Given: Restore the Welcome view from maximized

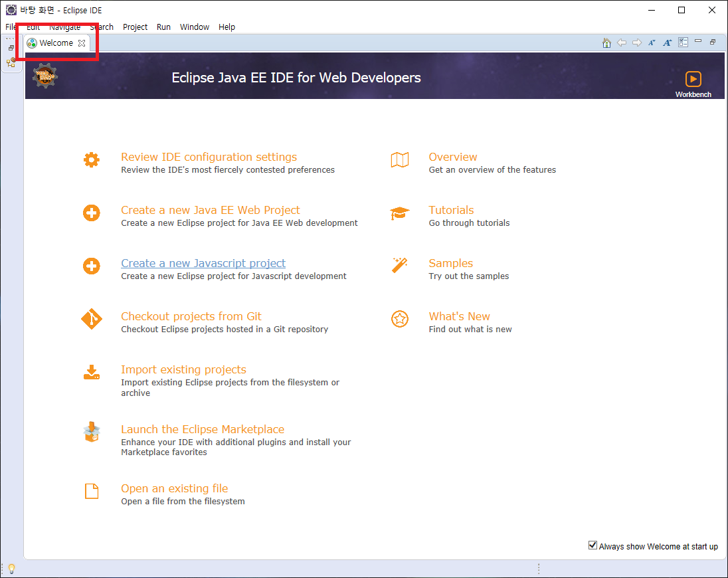Looking at the screenshot, I should [x=713, y=42].
